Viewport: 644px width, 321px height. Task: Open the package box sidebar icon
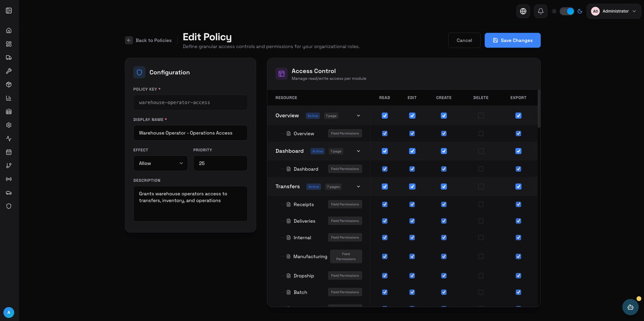9,85
